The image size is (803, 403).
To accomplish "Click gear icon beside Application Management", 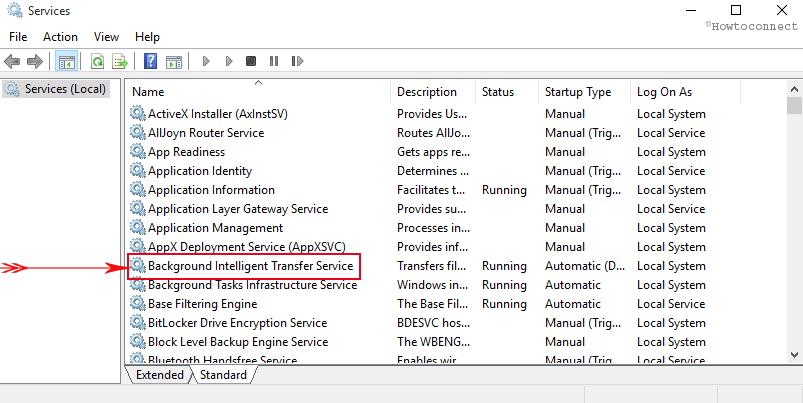I will (137, 227).
